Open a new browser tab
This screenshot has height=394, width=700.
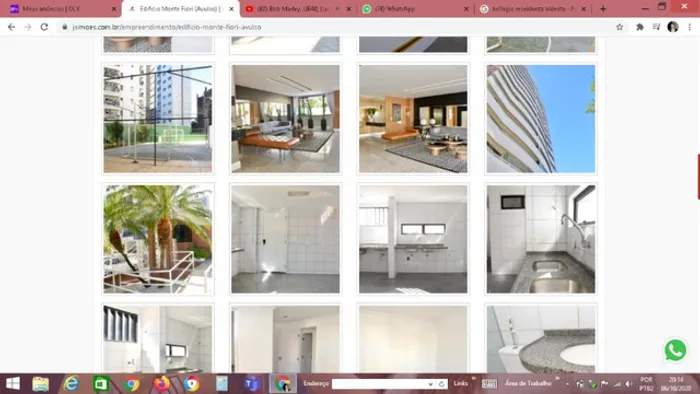[x=603, y=9]
